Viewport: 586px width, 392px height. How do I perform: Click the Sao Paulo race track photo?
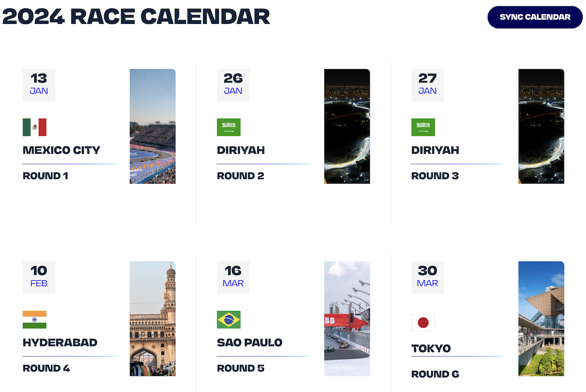347,319
